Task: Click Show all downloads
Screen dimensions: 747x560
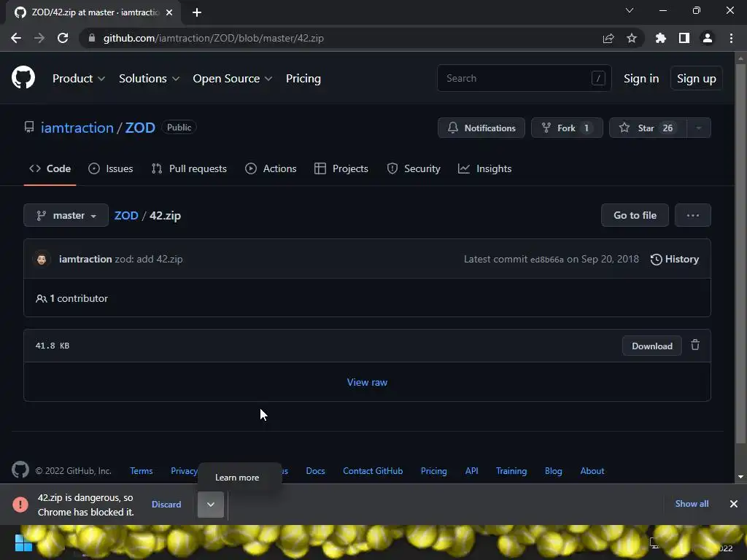Action: pos(692,504)
